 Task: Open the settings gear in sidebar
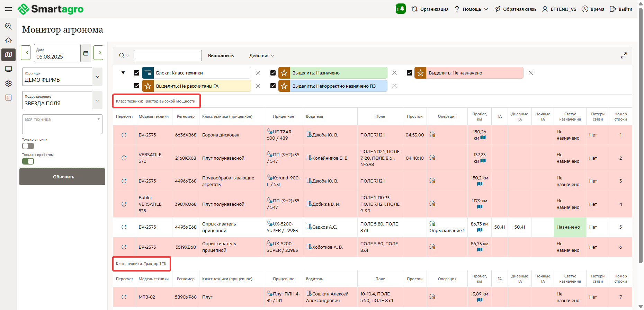[9, 83]
